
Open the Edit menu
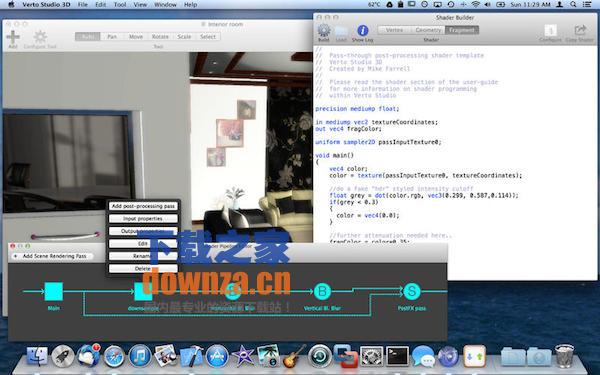click(101, 5)
